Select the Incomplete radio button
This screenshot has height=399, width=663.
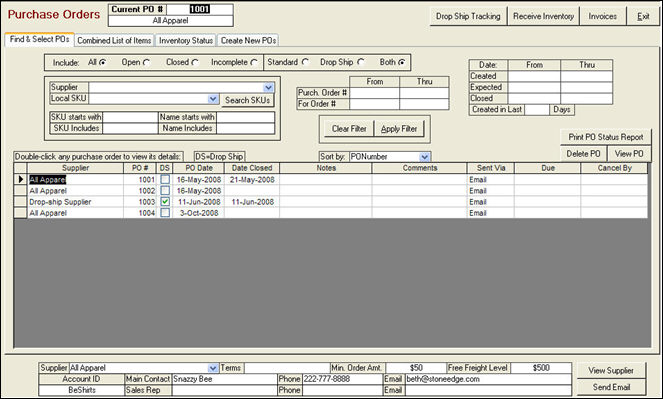point(254,63)
